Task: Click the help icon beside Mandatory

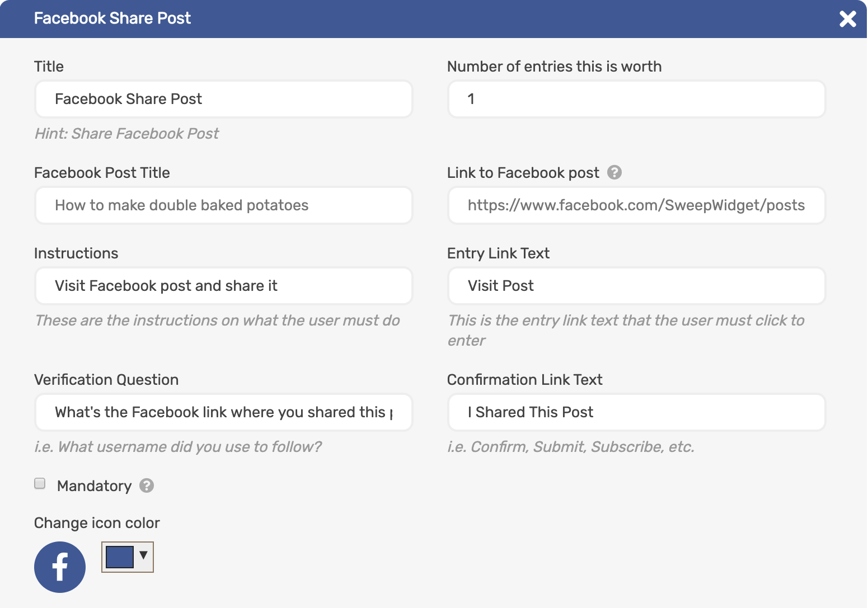Action: click(x=147, y=486)
